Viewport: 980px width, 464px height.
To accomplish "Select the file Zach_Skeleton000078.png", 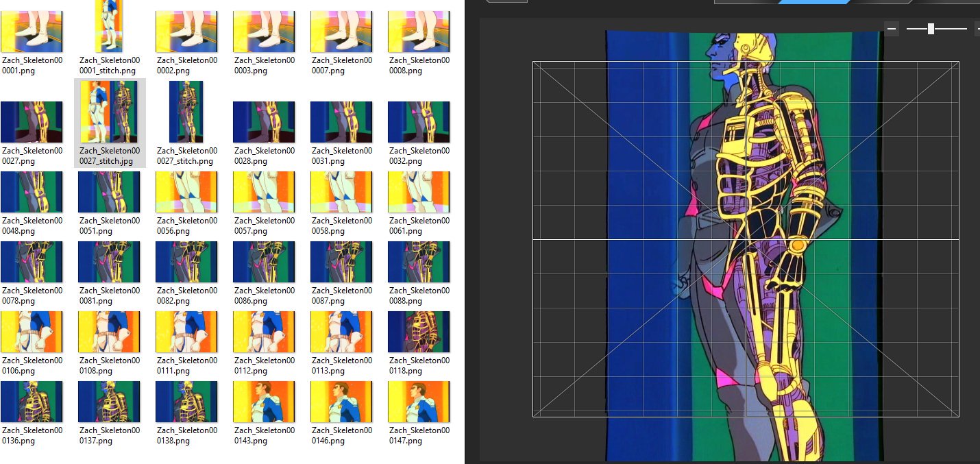I will tap(32, 273).
